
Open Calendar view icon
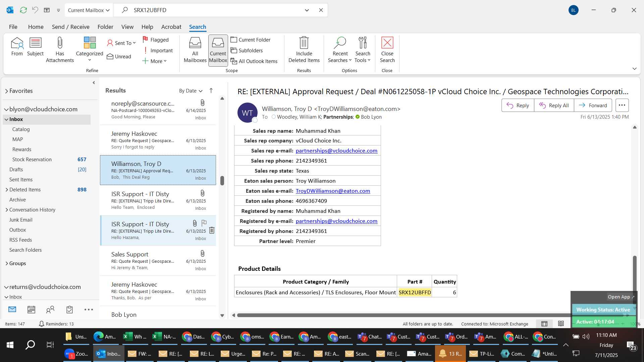coord(31,310)
